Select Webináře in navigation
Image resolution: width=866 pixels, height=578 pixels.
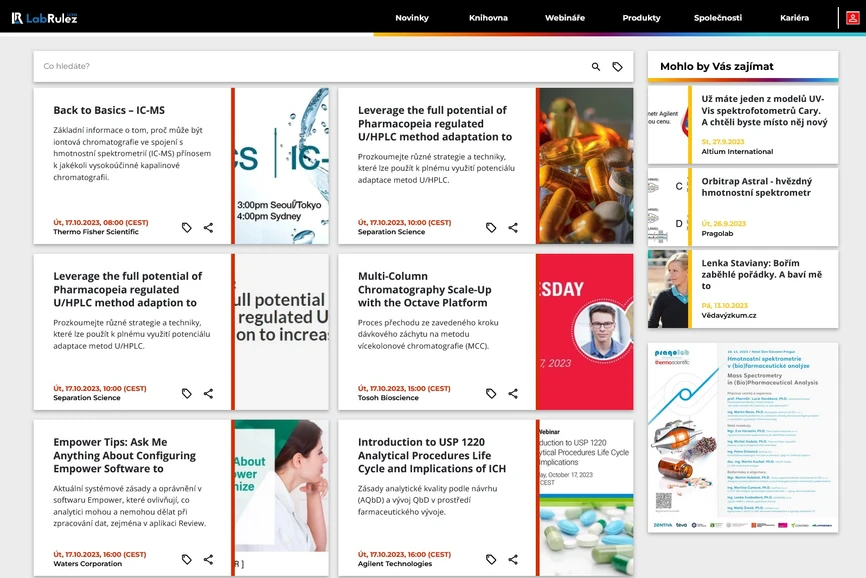tap(564, 18)
